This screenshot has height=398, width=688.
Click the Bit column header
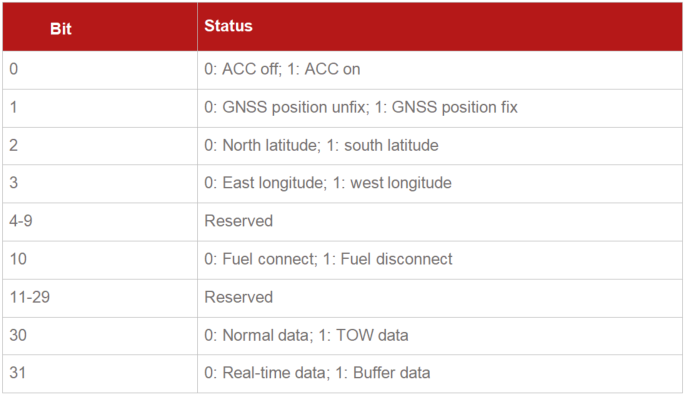(100, 27)
